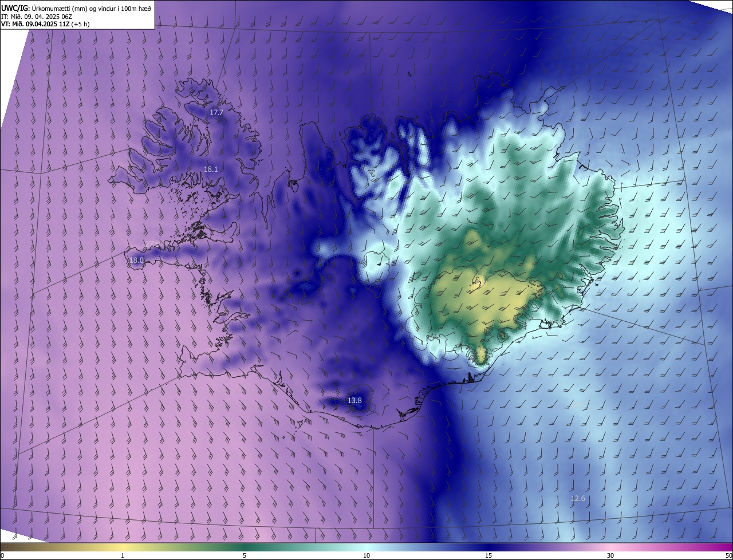Click the 18.1 value label on map
The width and height of the screenshot is (733, 560).
coord(211,169)
